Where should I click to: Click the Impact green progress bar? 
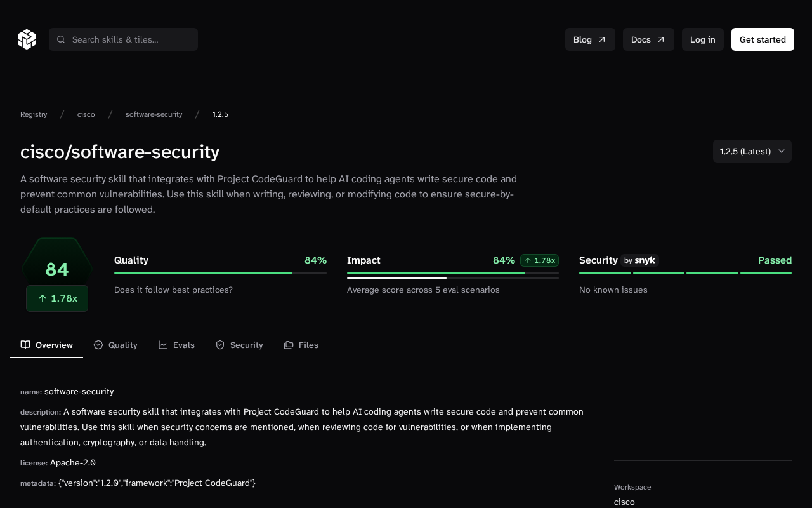453,273
